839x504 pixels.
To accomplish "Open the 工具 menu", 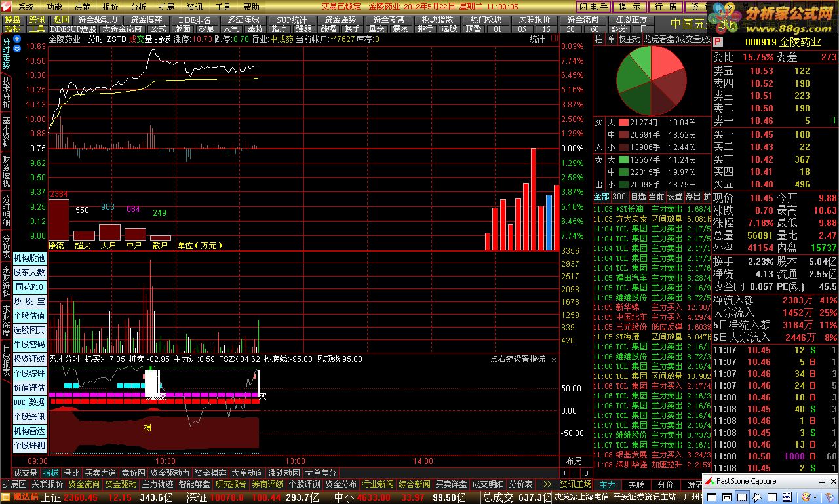I will pyautogui.click(x=223, y=7).
